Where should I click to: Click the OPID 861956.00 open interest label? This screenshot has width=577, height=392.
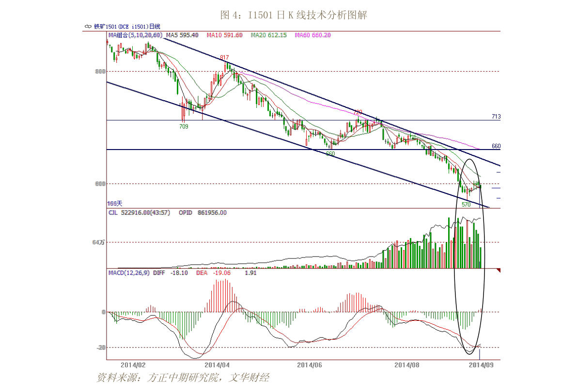(x=203, y=213)
